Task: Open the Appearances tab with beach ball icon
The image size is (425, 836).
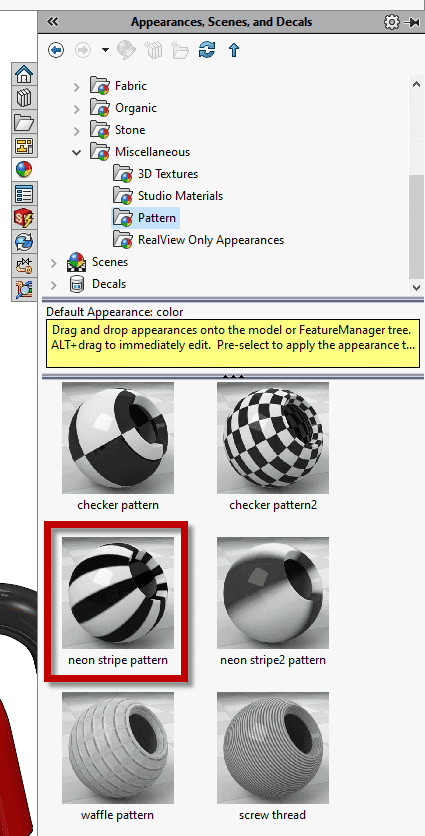Action: 24,170
